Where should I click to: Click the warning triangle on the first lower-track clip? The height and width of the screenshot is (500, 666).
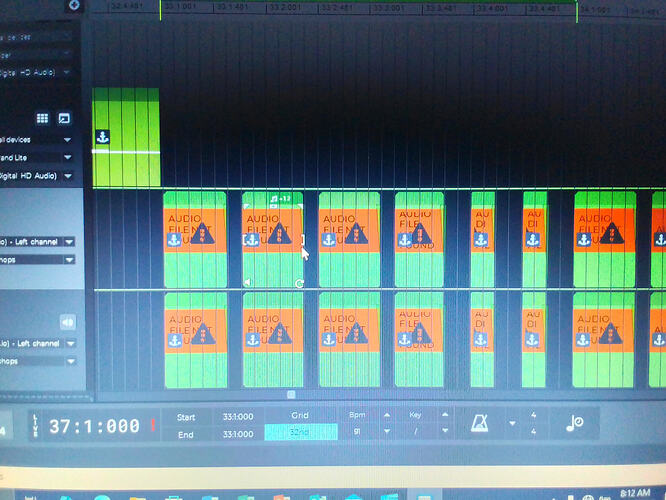(203, 334)
